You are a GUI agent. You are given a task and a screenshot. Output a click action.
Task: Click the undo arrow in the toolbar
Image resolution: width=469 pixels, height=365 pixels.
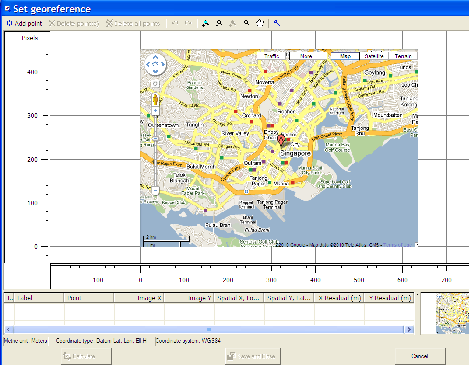coord(175,23)
